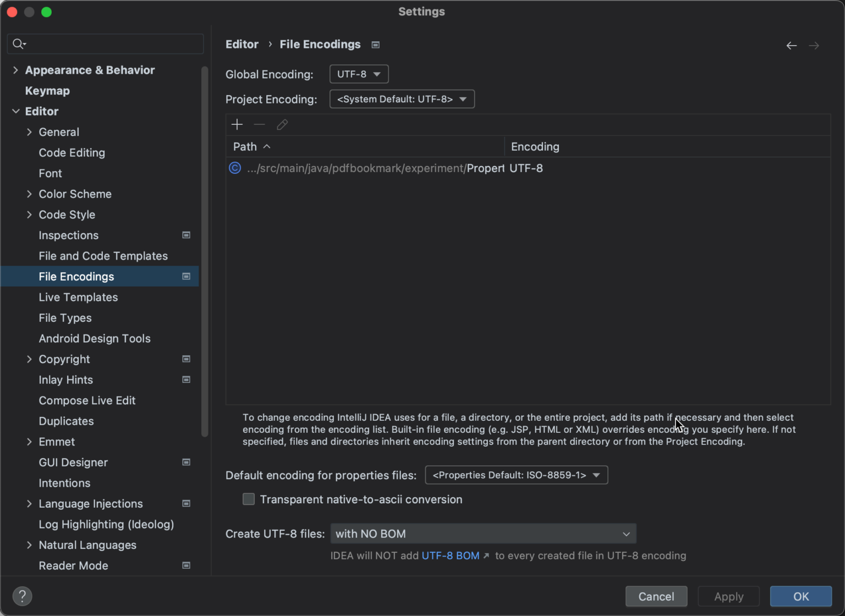The image size is (845, 616).
Task: Click the in-place settings icon beside Inspections
Action: coord(186,235)
